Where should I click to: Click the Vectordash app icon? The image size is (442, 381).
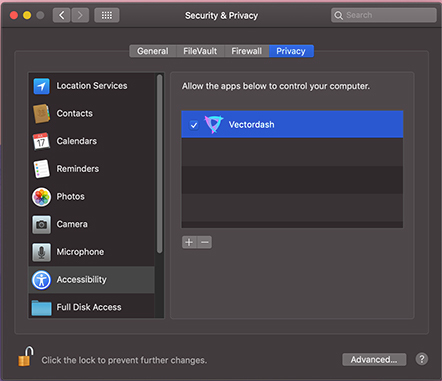(x=213, y=124)
